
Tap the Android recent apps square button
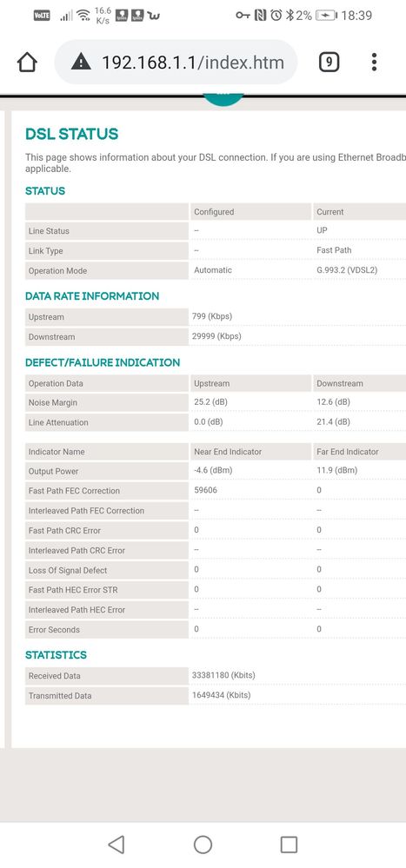pyautogui.click(x=290, y=845)
